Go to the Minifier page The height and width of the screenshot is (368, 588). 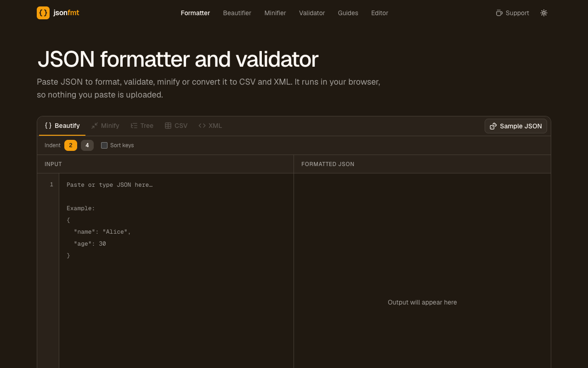click(275, 13)
